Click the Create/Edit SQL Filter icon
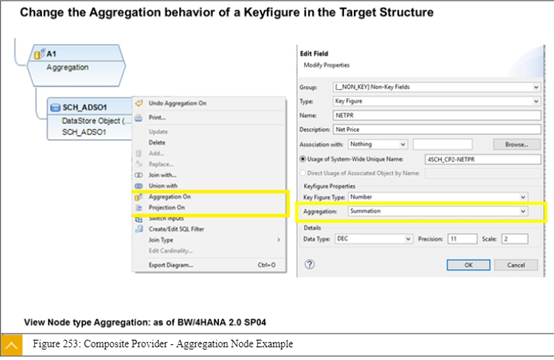The image size is (554, 360). coord(139,229)
